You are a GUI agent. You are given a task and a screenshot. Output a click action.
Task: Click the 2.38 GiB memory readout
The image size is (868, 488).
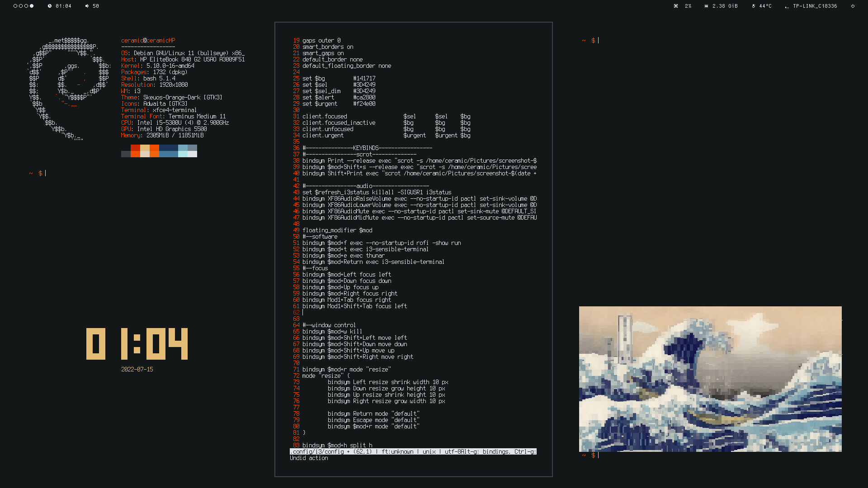pyautogui.click(x=725, y=6)
